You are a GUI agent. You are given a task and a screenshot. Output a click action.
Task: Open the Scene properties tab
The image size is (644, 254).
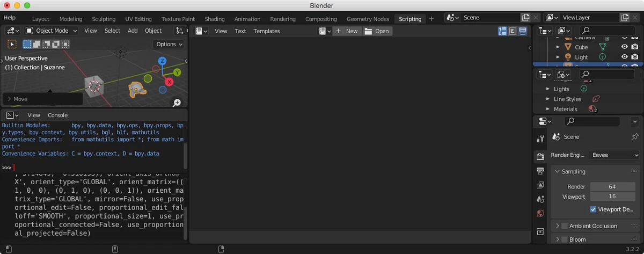point(540,199)
